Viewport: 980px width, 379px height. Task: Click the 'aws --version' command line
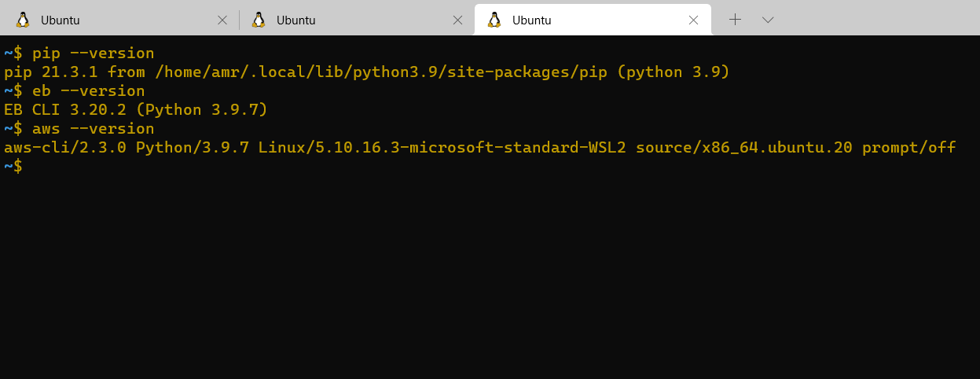pyautogui.click(x=79, y=129)
